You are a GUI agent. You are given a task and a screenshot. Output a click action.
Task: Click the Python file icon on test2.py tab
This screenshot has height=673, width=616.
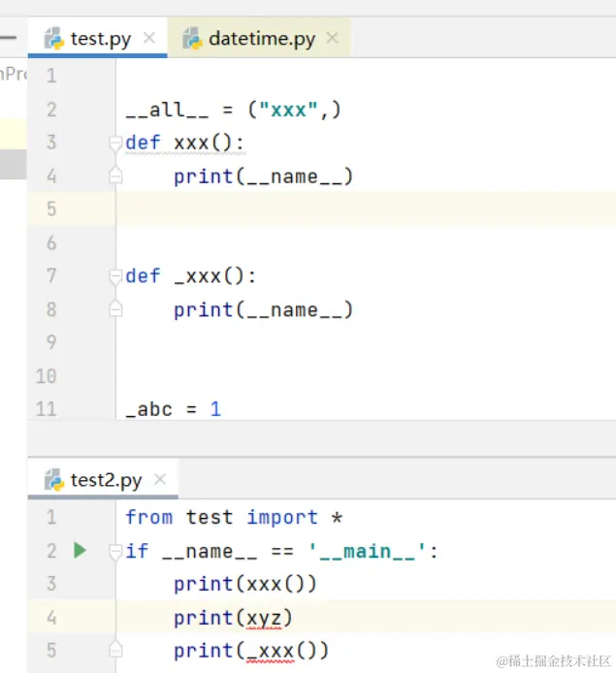coord(54,480)
